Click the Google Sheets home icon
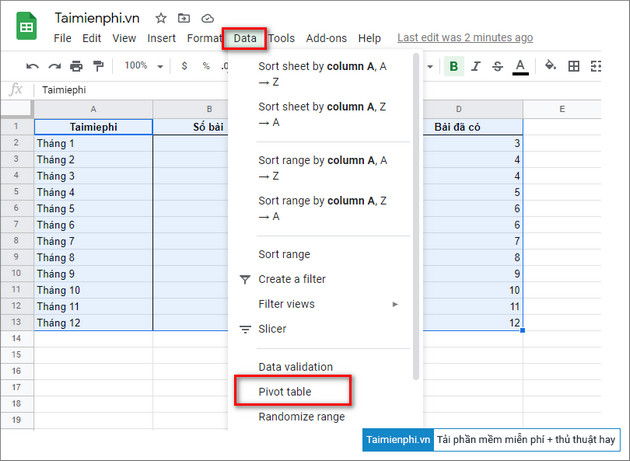 (x=27, y=27)
